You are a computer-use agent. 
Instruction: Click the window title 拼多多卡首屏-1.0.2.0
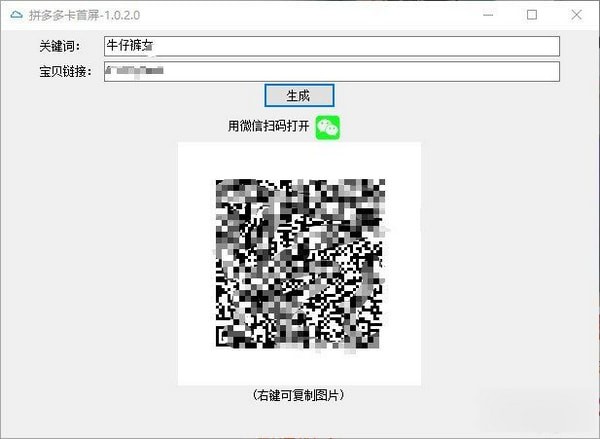pyautogui.click(x=85, y=15)
